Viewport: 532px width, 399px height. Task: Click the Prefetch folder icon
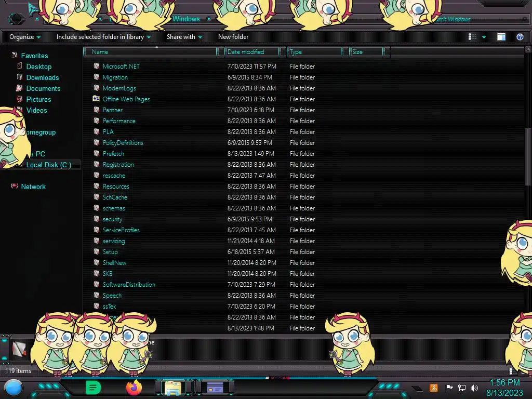[97, 153]
